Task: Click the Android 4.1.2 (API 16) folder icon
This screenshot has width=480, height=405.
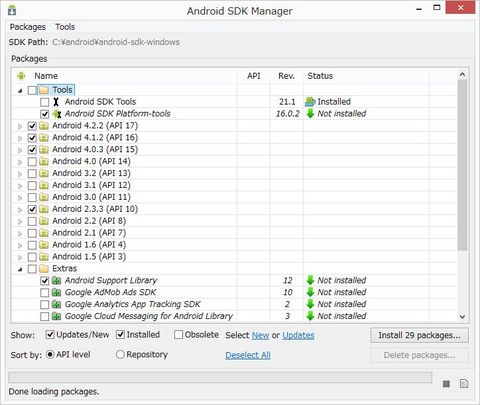Action: 44,138
